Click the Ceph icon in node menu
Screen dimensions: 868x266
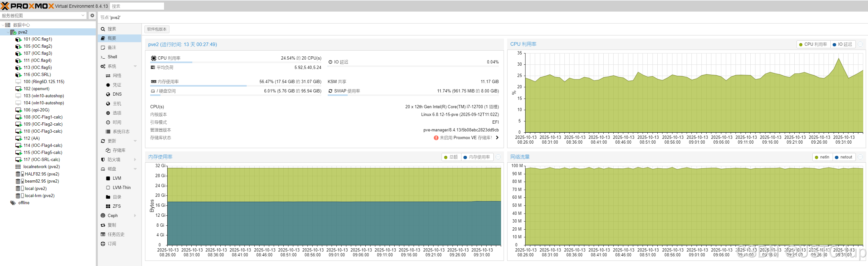click(103, 216)
